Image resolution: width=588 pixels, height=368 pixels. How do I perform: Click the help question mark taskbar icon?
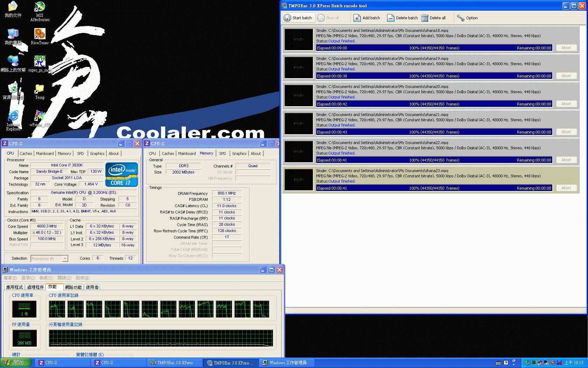(x=506, y=363)
